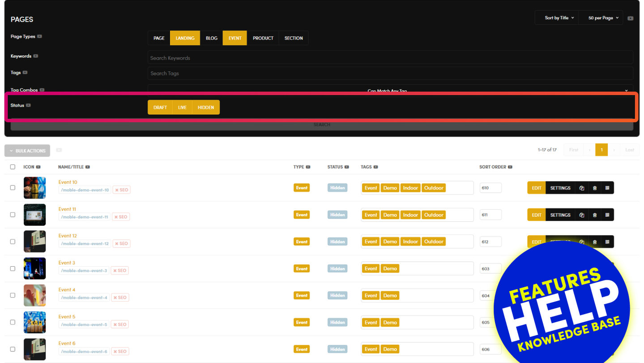Open the QR code icon for Event 10
This screenshot has height=363, width=644.
pos(607,188)
